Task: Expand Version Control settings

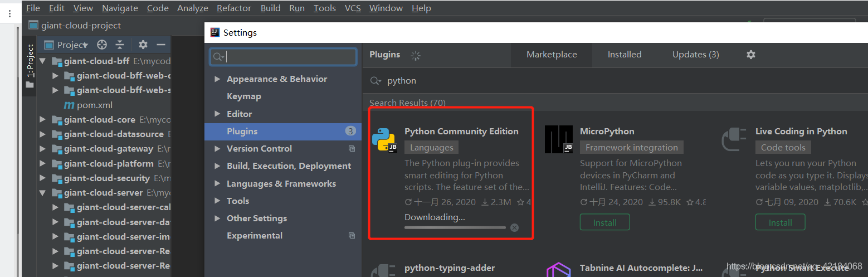Action: click(217, 149)
